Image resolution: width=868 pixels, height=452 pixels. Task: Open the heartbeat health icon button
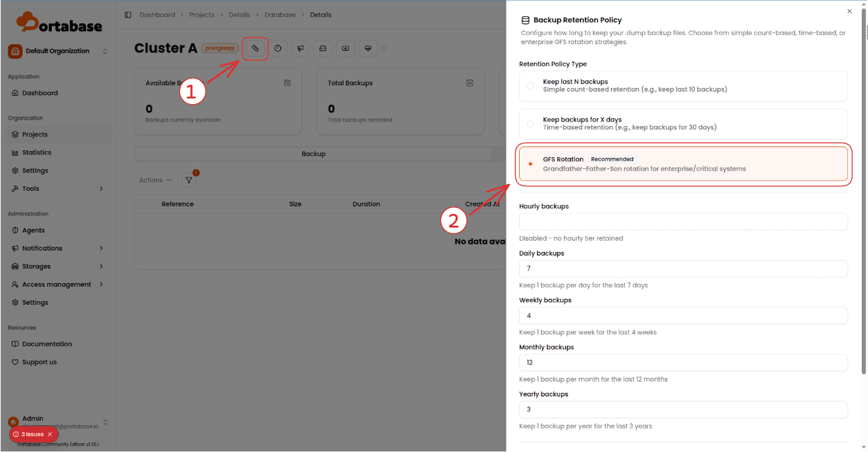368,48
